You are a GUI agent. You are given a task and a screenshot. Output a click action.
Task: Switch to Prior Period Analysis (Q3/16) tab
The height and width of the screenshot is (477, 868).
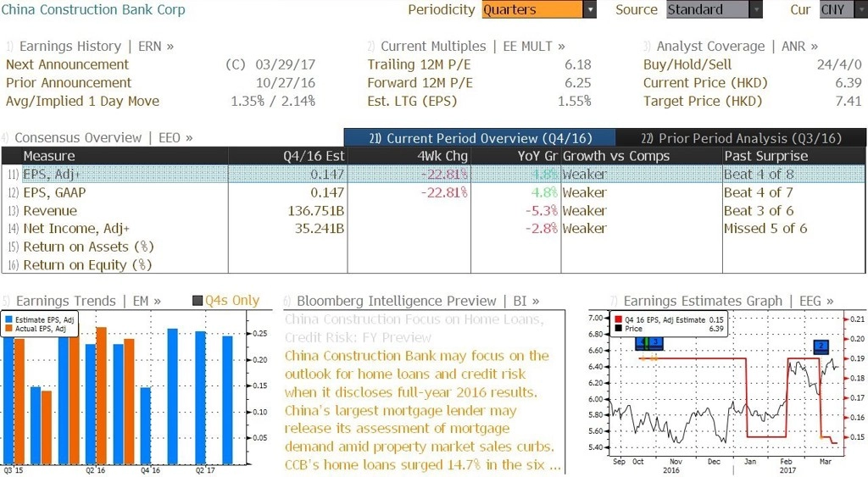(741, 138)
